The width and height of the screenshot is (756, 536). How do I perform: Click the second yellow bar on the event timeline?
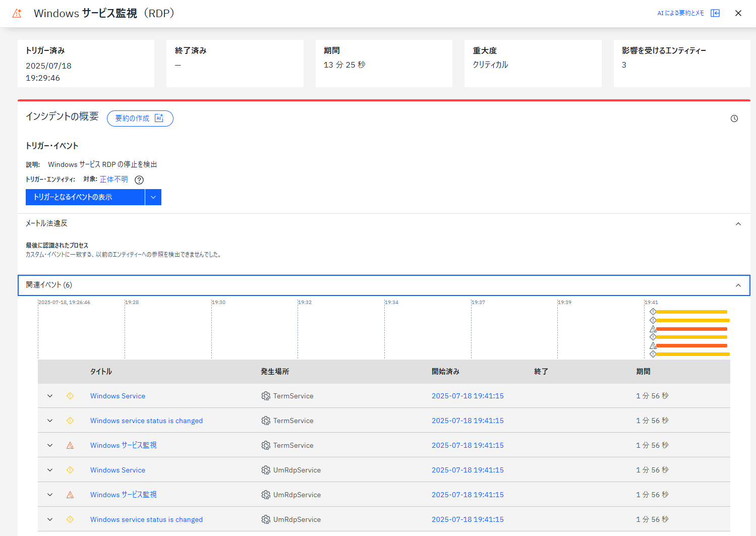tap(693, 320)
